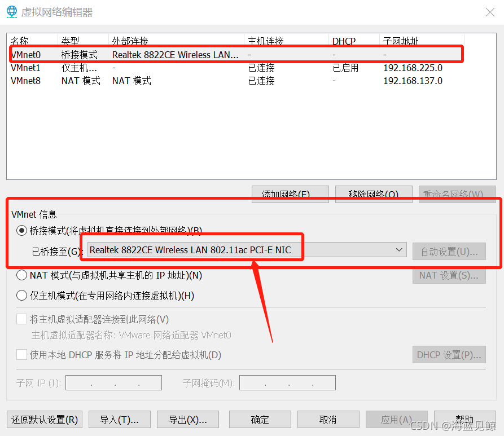504x436 pixels.
Task: Click 已启用 DHCP cell for VMnet1
Action: 345,68
